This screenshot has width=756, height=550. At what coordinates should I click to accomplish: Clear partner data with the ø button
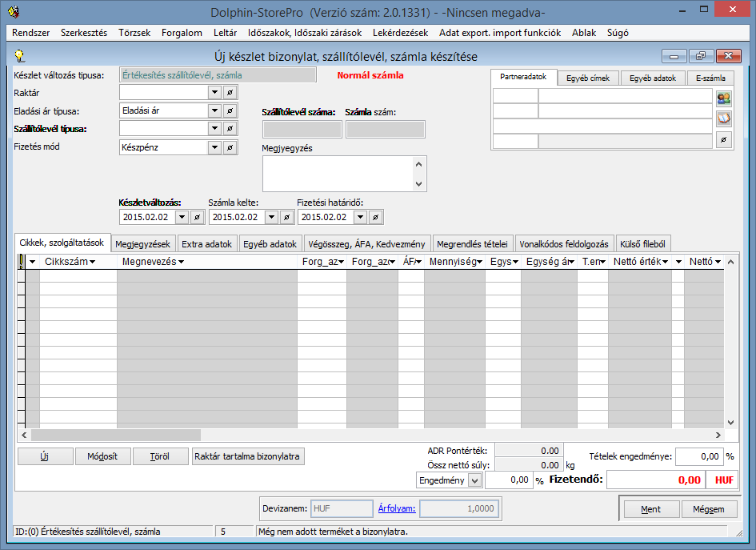724,140
